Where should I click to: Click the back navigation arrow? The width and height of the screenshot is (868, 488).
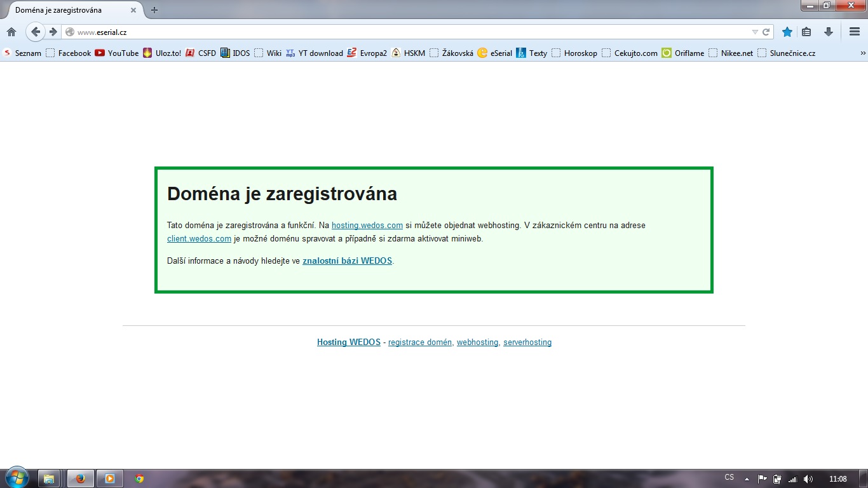point(36,32)
